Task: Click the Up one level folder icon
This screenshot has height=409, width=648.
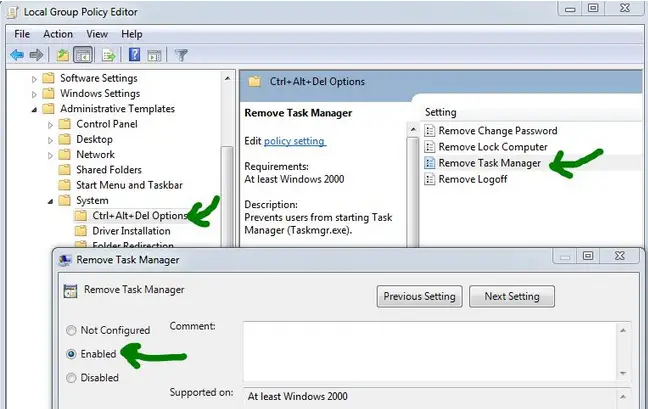Action: pos(62,55)
